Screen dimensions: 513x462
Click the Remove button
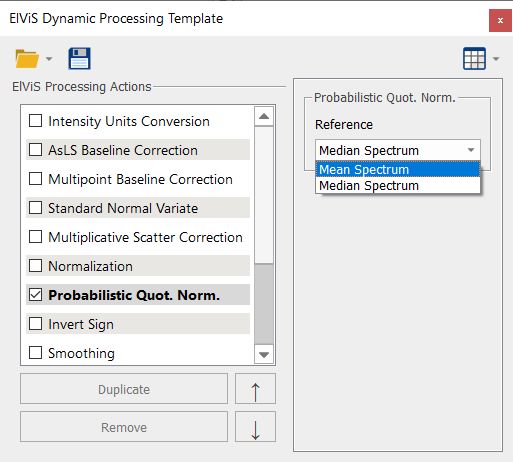click(124, 427)
